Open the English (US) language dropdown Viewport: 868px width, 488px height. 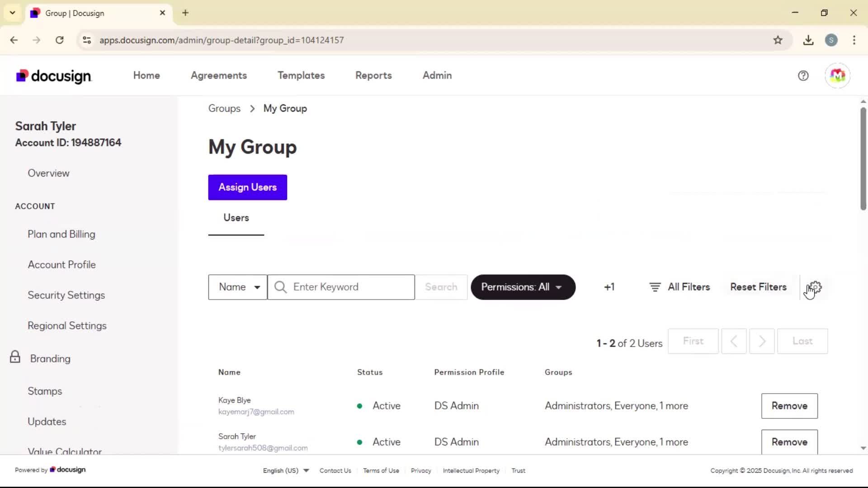coord(286,470)
